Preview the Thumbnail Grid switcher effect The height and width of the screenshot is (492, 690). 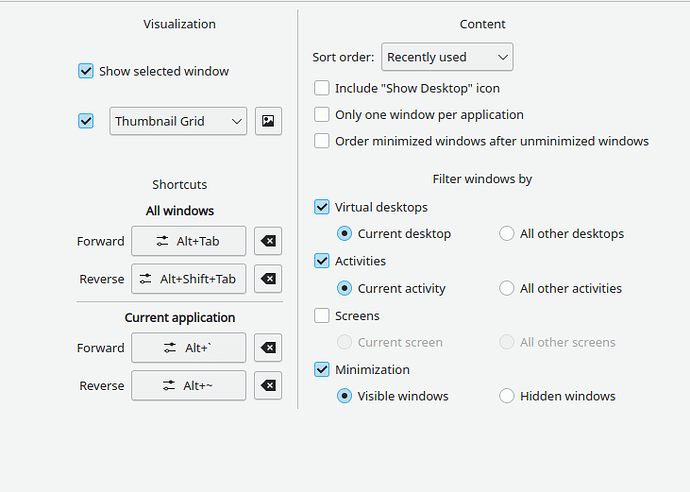[268, 121]
